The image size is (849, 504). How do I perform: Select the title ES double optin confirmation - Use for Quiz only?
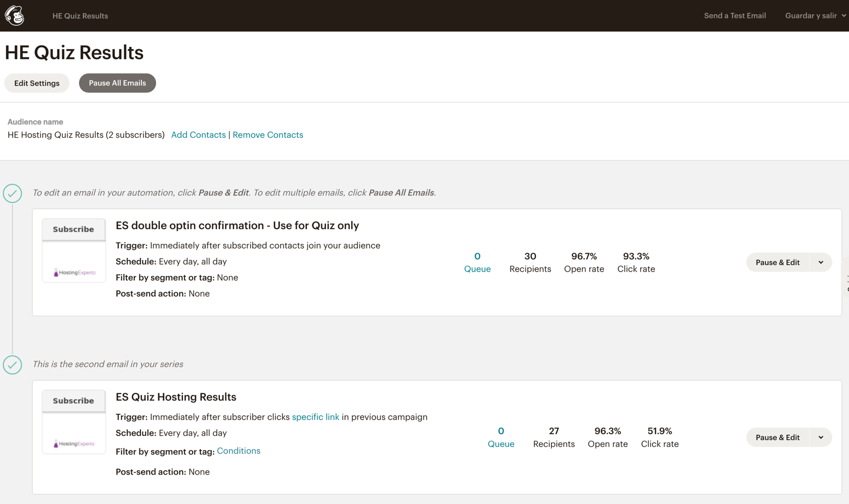tap(237, 225)
